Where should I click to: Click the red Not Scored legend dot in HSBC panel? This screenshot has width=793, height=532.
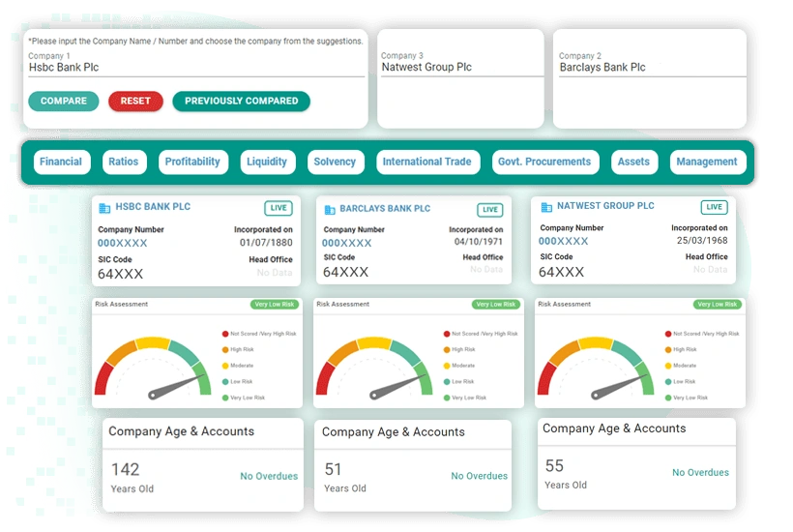(225, 334)
